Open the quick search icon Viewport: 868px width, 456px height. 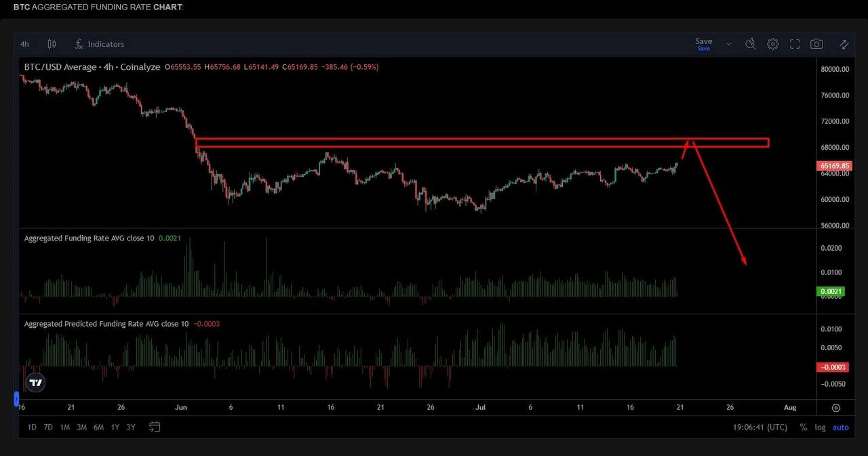click(750, 44)
